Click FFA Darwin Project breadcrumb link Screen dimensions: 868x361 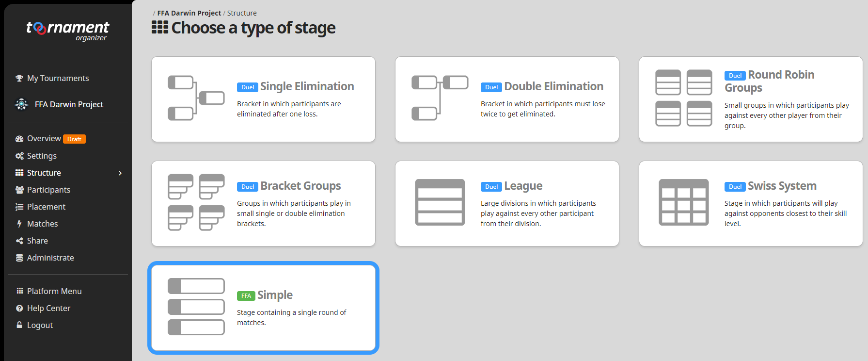pos(189,13)
